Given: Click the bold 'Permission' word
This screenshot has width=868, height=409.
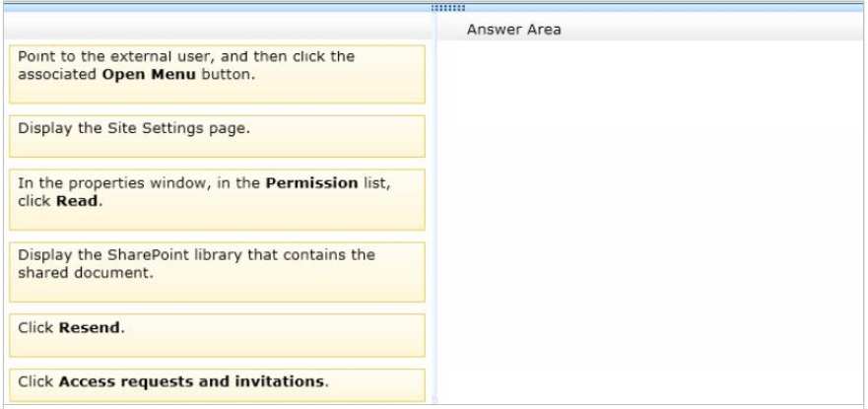Looking at the screenshot, I should [311, 183].
